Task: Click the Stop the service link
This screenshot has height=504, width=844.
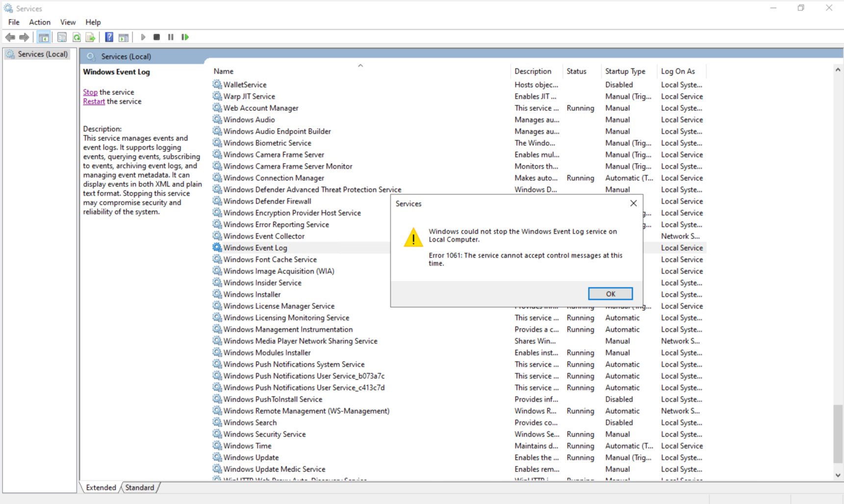Action: (x=90, y=92)
